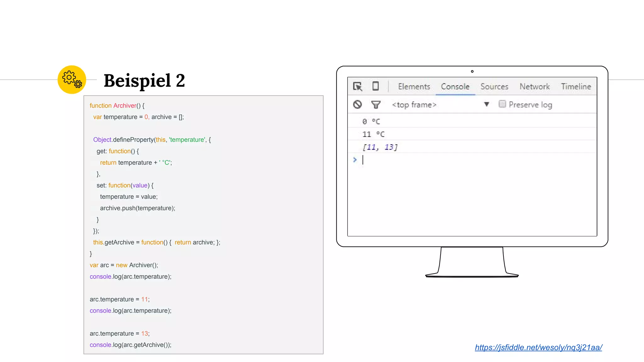
Task: Open the jsfiddle.net link
Action: click(x=538, y=347)
